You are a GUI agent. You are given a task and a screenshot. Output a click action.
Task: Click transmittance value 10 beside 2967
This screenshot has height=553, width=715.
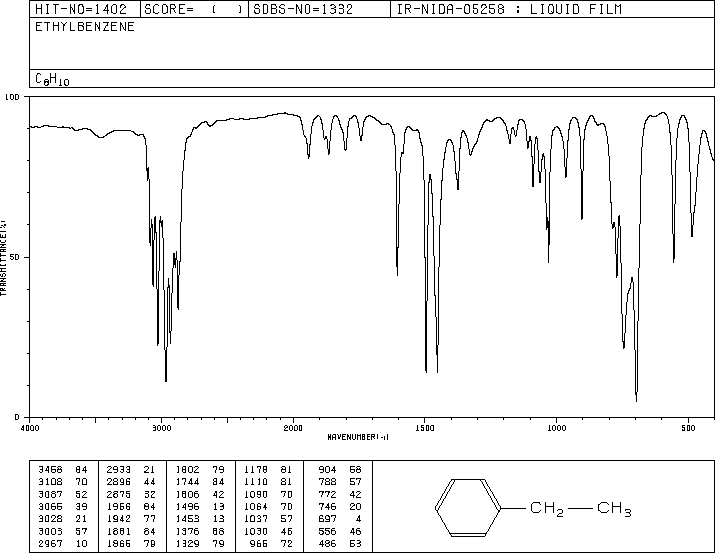tap(81, 544)
